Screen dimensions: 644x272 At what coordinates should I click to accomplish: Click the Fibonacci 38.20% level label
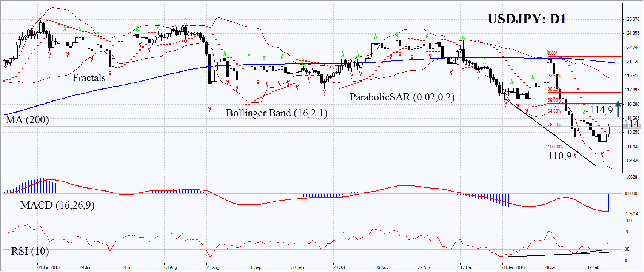554,89
